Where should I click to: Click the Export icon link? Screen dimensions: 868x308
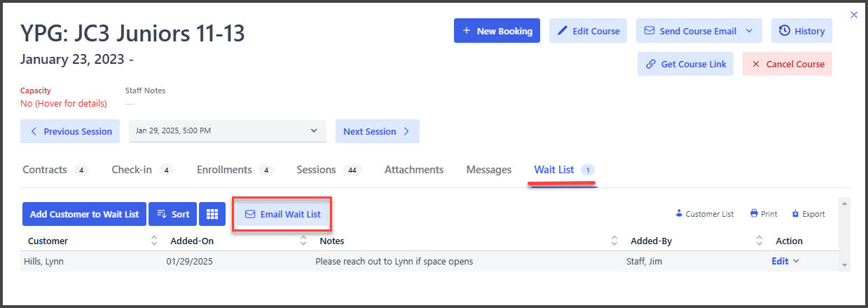tap(808, 214)
